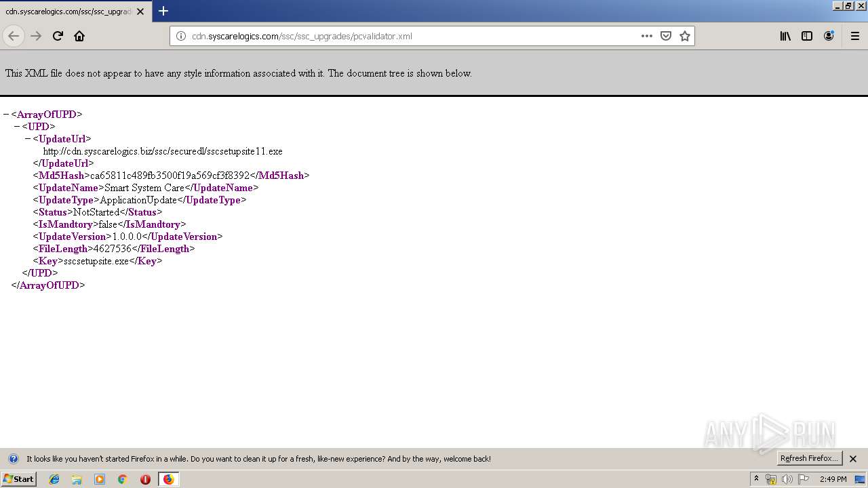Viewport: 868px width, 488px height.
Task: Open Windows Media Player from taskbar
Action: [100, 479]
